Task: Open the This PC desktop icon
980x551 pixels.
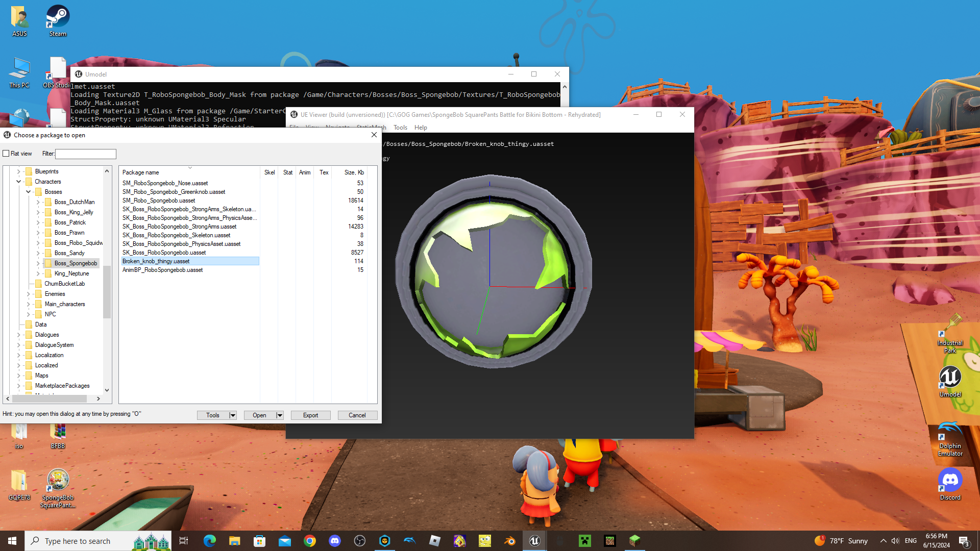Action: click(19, 72)
